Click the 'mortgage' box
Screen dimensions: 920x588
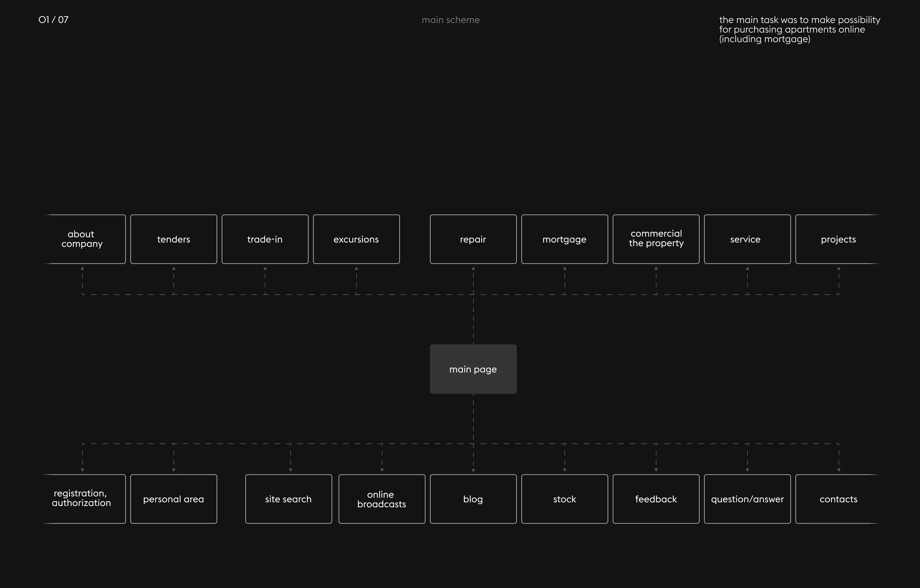pyautogui.click(x=564, y=239)
